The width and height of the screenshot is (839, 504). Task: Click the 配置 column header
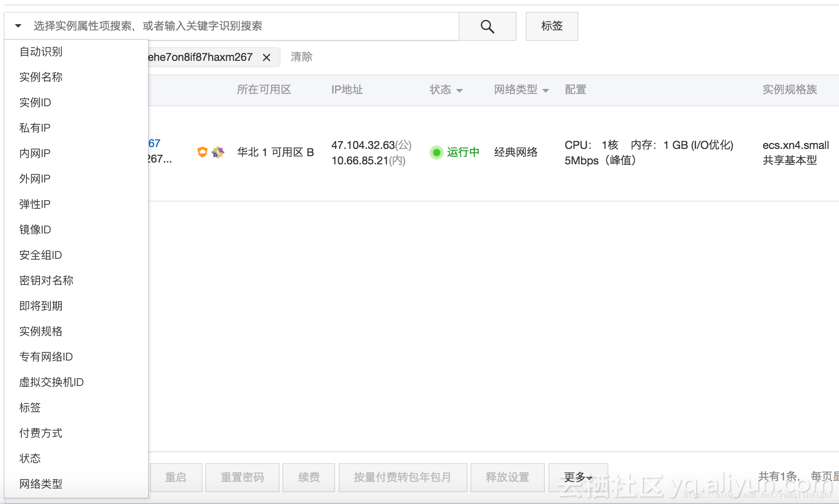point(576,90)
